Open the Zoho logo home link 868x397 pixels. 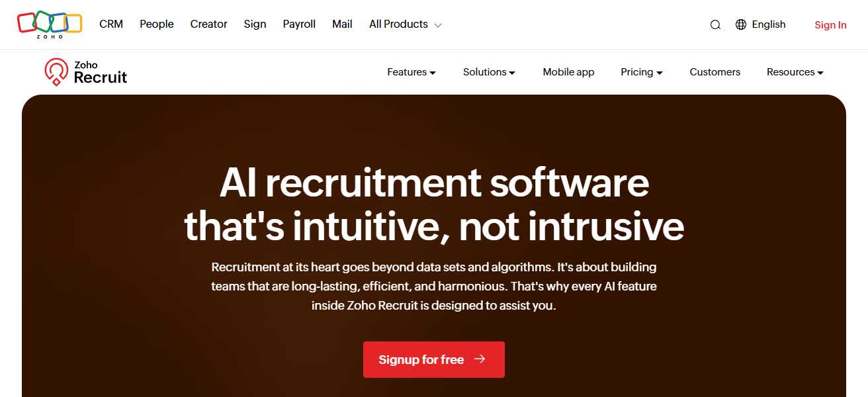(50, 24)
